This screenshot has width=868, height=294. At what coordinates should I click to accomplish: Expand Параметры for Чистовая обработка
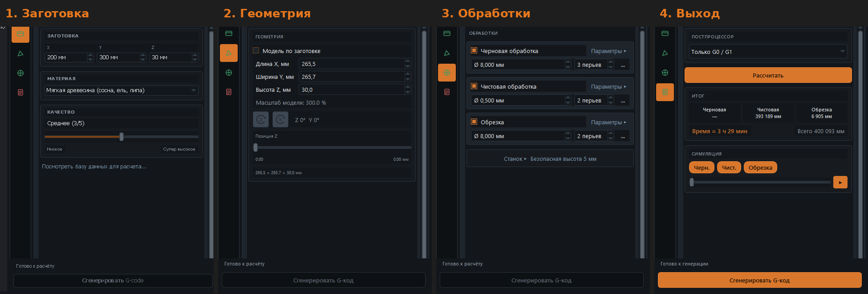pyautogui.click(x=608, y=87)
